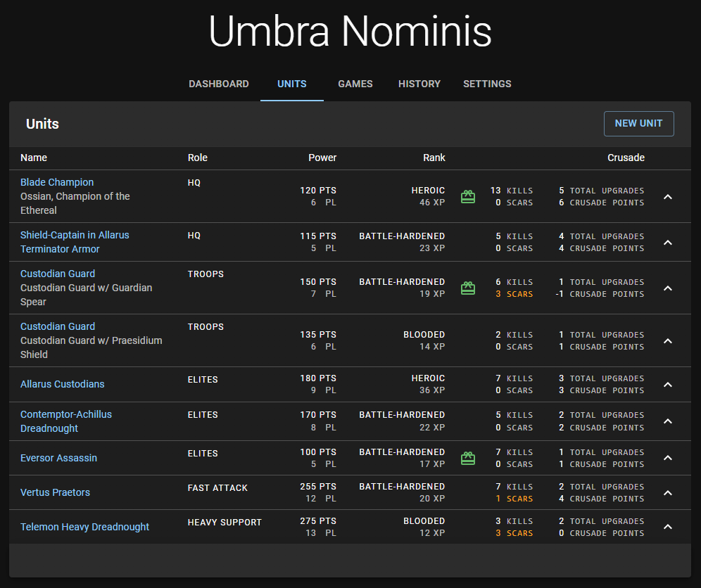
Task: Go to the History tab
Action: click(x=419, y=84)
